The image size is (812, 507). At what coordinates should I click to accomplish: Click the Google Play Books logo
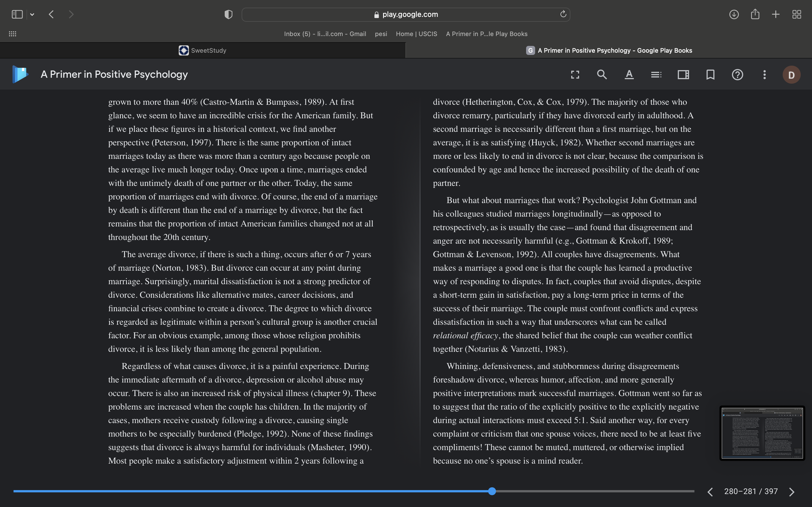(20, 74)
